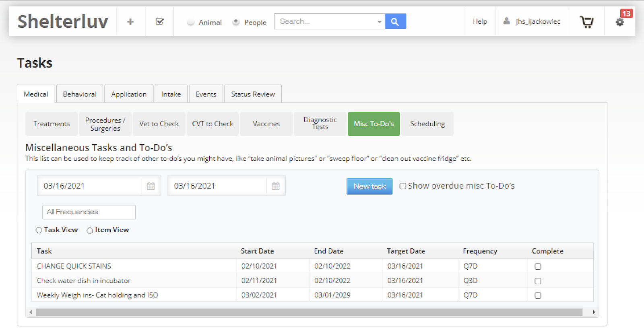This screenshot has height=334, width=644.
Task: Click the blue search magnifier button
Action: point(395,22)
